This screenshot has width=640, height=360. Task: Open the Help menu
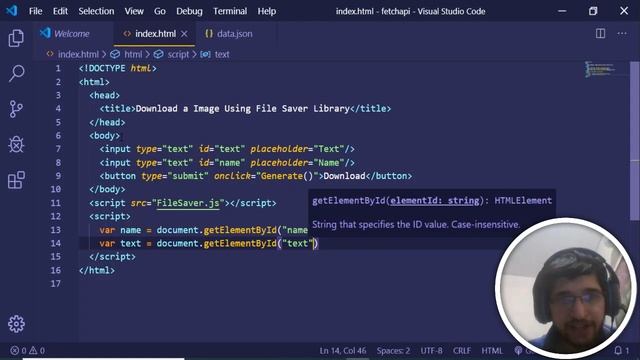click(x=267, y=11)
